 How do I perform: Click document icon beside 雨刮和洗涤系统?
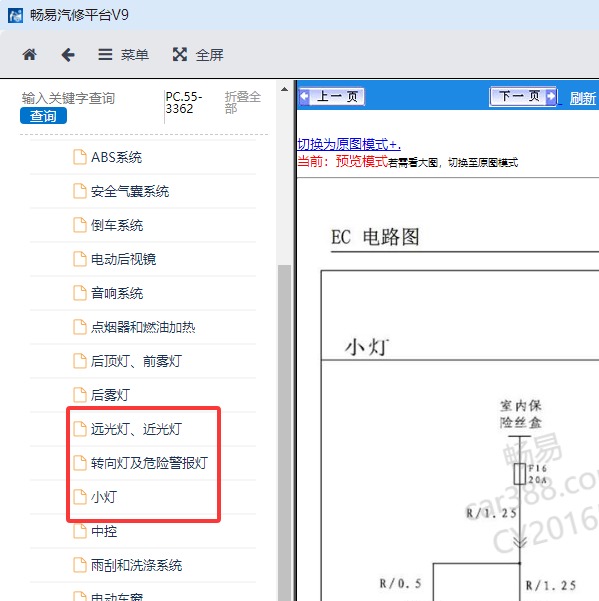[x=80, y=565]
